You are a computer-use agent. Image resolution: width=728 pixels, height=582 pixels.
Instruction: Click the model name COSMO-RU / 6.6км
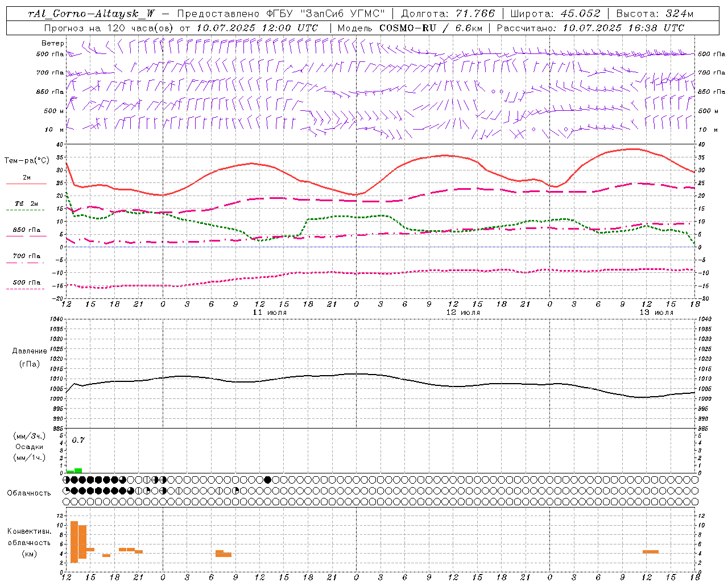[431, 28]
